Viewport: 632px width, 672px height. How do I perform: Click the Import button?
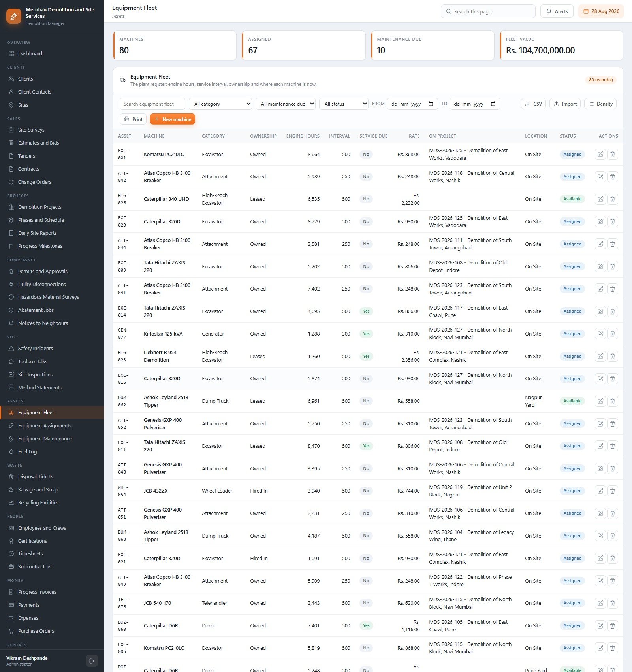point(565,104)
